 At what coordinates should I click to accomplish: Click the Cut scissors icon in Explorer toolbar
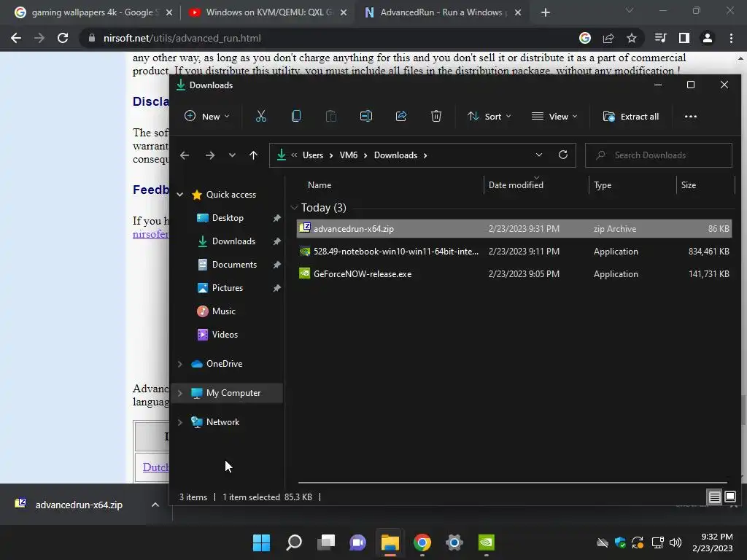(x=260, y=116)
